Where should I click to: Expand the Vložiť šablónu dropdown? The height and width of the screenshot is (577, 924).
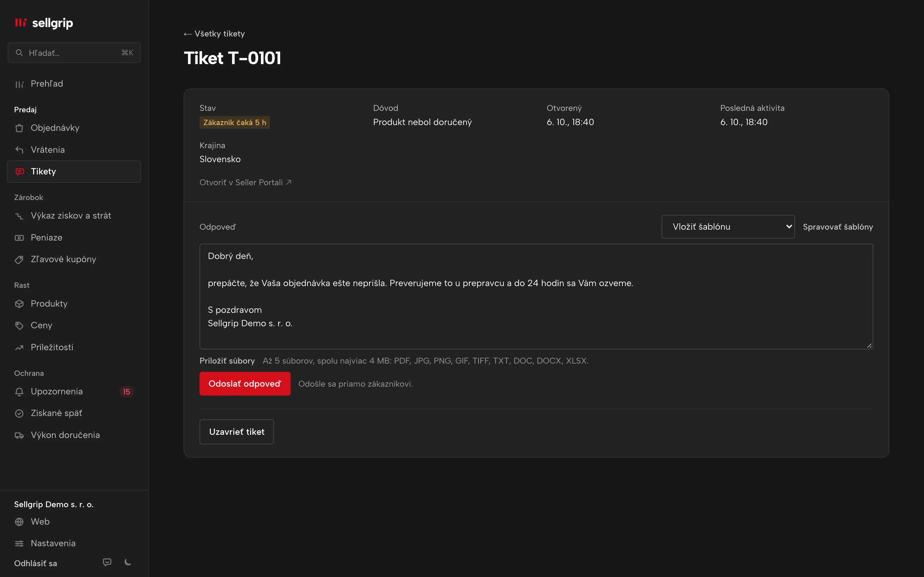click(728, 227)
